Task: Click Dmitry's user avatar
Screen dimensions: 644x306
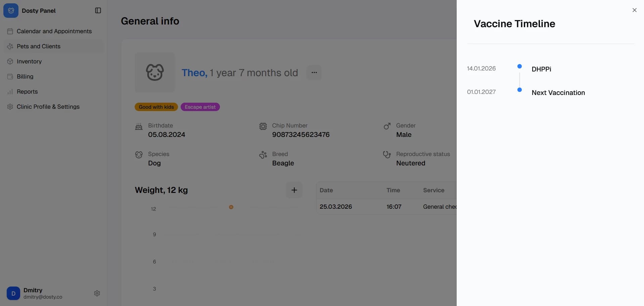Action: [x=13, y=293]
